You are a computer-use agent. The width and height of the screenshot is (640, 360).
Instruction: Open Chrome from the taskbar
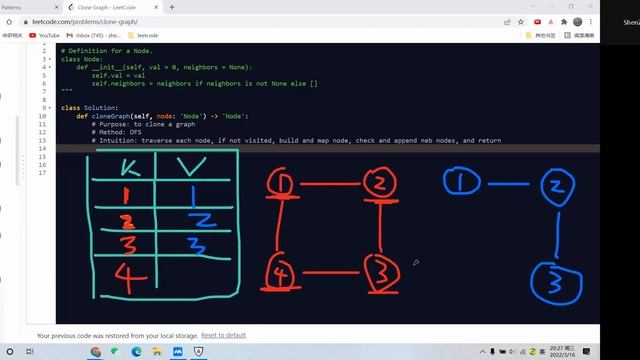96,351
